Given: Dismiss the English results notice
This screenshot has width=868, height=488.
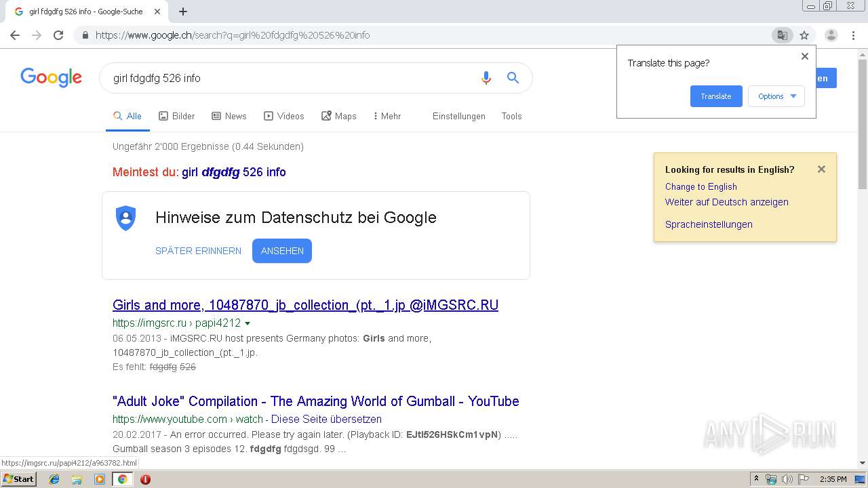Looking at the screenshot, I should point(821,169).
